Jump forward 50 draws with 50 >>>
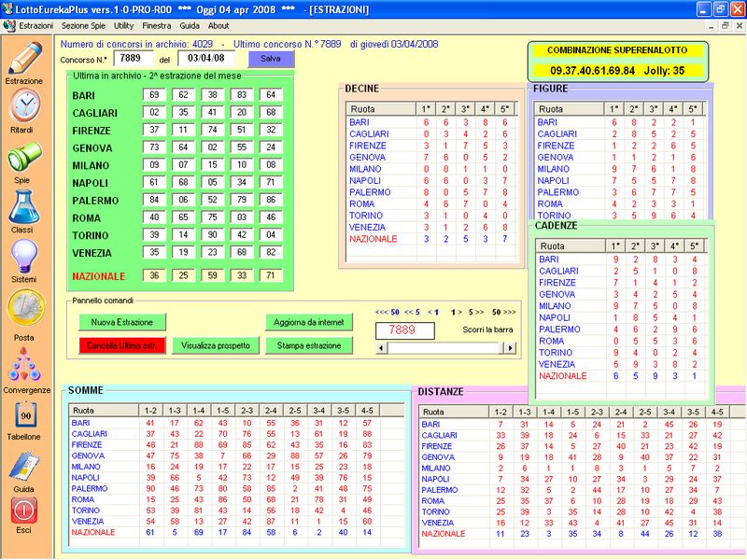 503,313
